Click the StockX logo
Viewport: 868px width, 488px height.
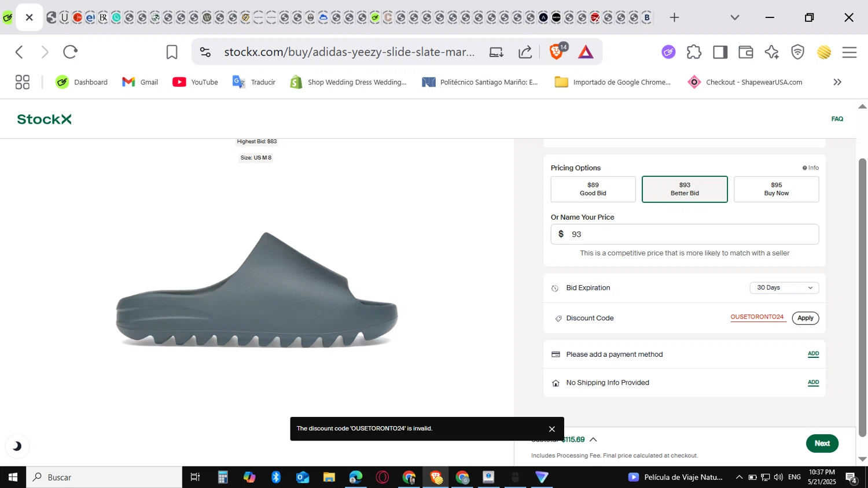44,119
